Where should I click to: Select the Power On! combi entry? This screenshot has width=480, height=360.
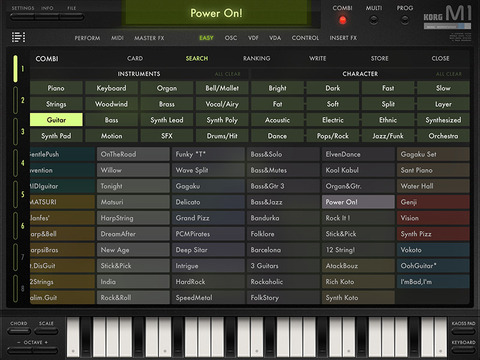(x=358, y=202)
